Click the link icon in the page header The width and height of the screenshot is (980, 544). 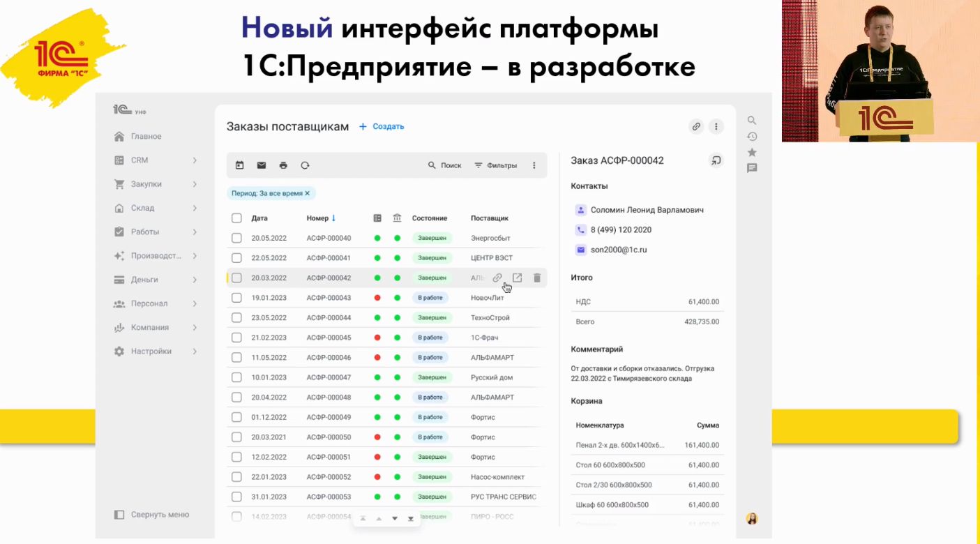pos(696,126)
